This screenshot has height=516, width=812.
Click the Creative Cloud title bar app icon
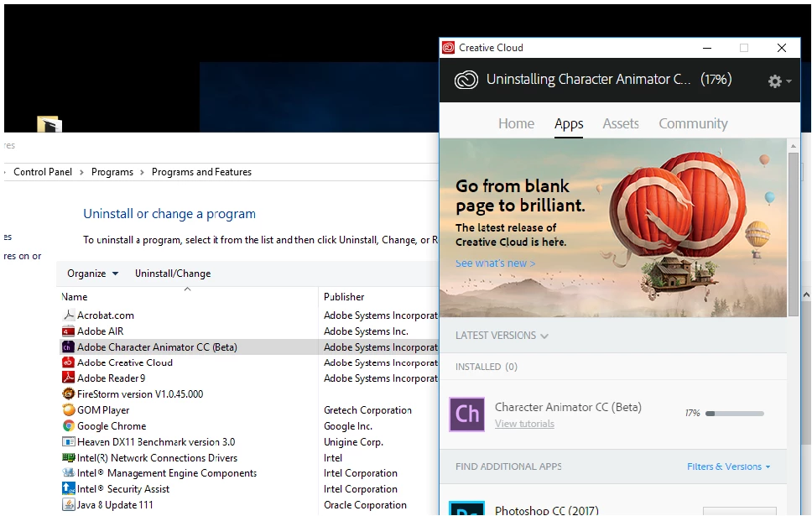[448, 48]
